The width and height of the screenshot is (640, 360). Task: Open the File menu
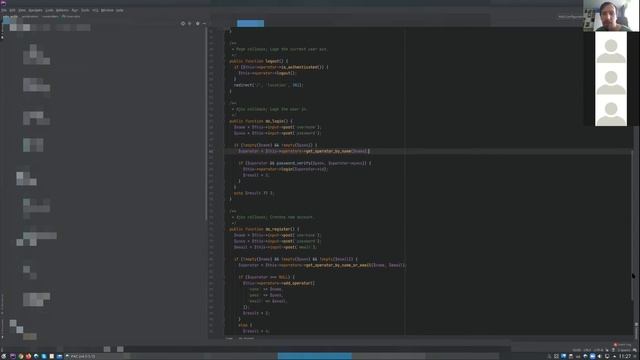coord(4,10)
